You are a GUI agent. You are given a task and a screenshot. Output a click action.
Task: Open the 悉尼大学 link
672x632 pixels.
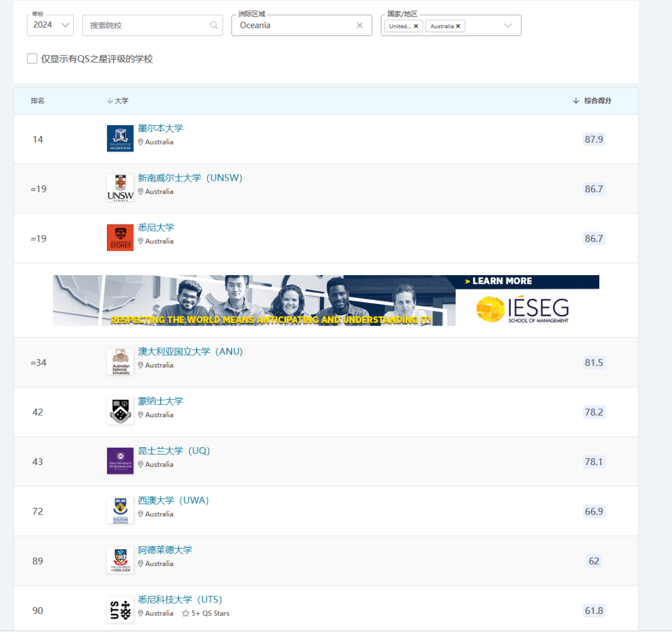pos(156,227)
